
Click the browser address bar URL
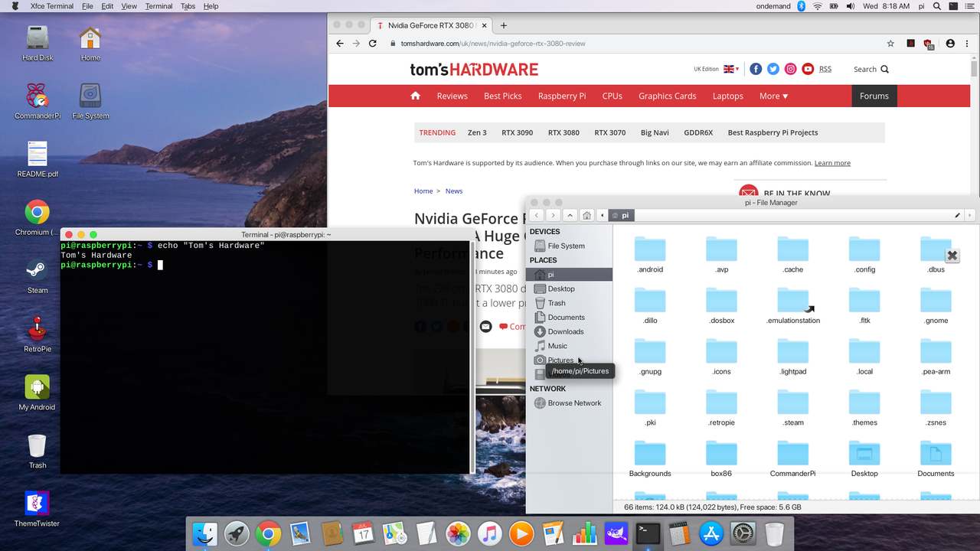click(x=493, y=44)
